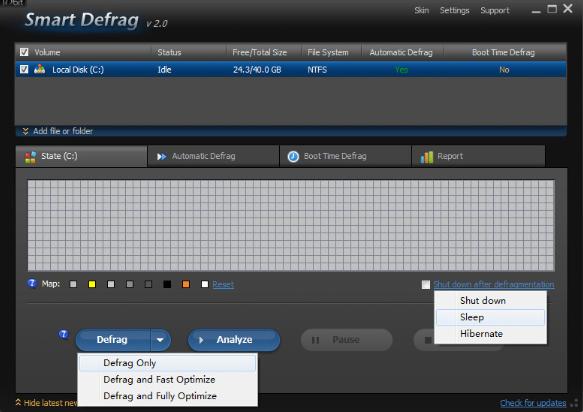Click the green Yes automatic defrag value
This screenshot has height=412, width=583.
pos(402,70)
